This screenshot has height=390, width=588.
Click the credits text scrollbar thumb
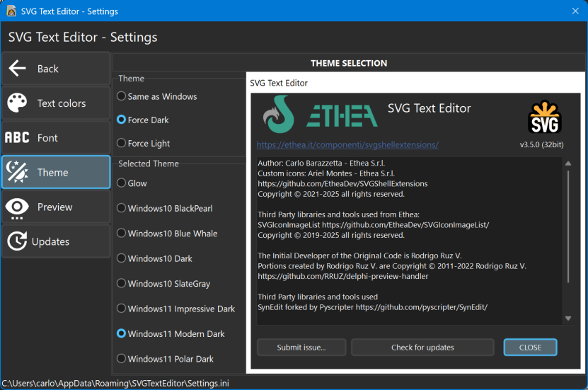click(568, 227)
